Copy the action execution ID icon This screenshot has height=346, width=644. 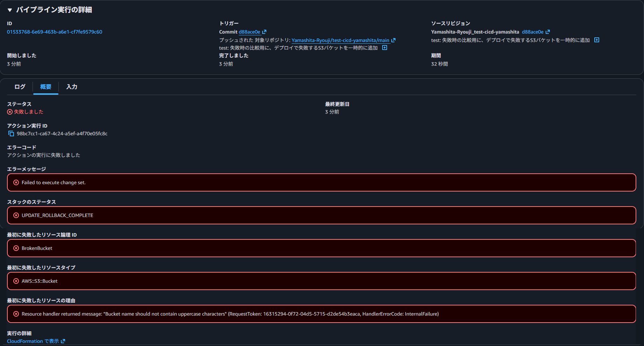pyautogui.click(x=11, y=134)
